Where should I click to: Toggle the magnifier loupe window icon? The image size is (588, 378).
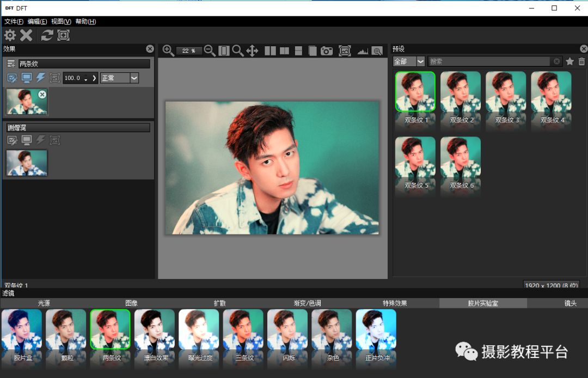point(377,51)
